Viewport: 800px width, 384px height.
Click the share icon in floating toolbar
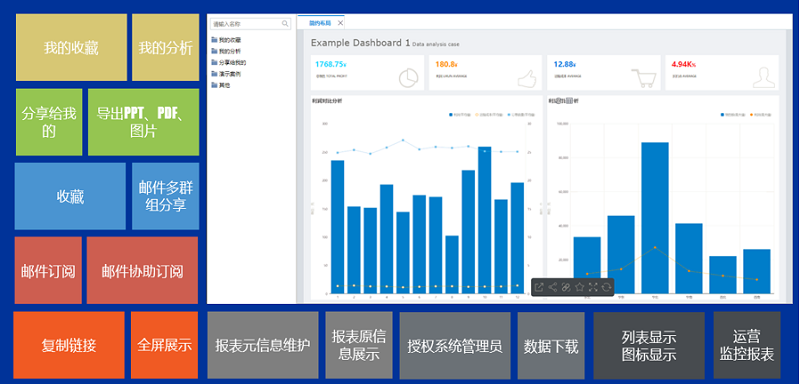tap(553, 287)
